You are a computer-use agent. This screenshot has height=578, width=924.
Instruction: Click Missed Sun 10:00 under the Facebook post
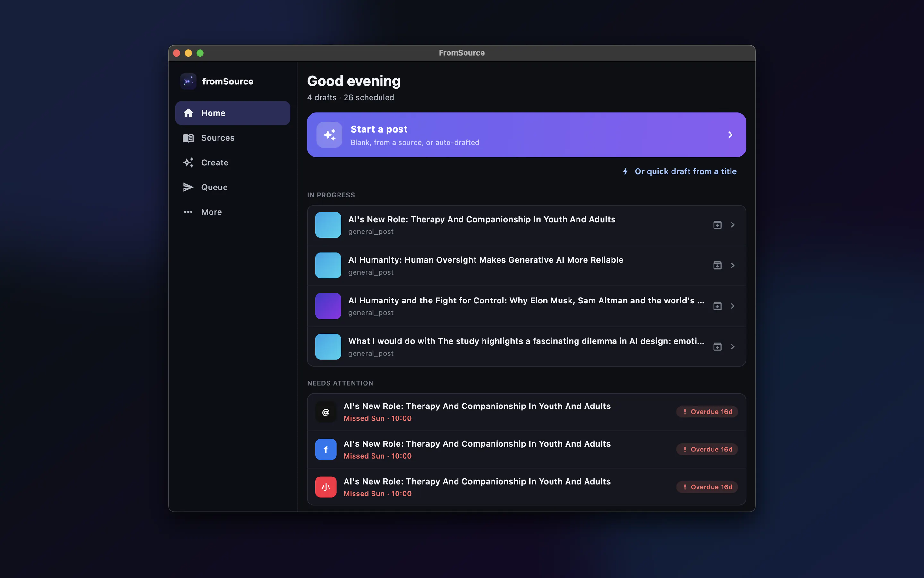point(378,456)
